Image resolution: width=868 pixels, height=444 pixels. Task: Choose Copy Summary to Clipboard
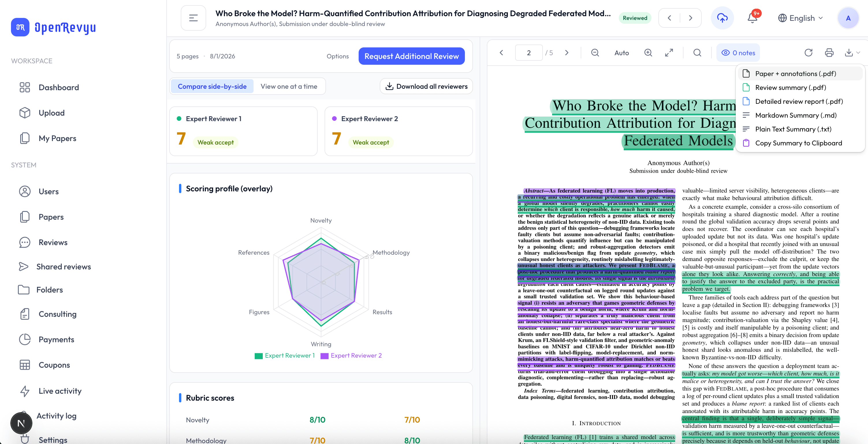tap(800, 143)
